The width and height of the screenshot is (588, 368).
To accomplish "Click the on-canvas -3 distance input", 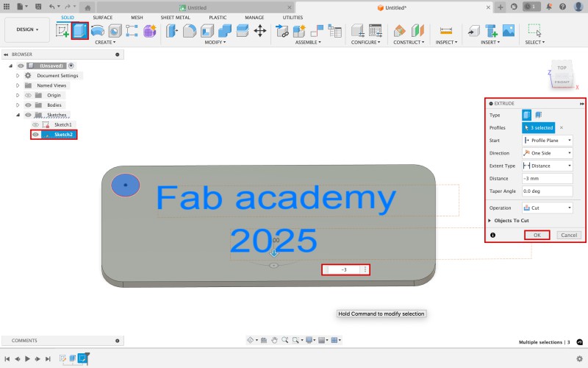I will (344, 269).
